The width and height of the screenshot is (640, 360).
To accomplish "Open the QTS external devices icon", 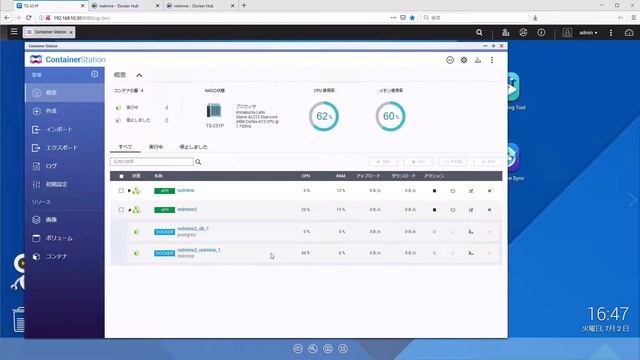I will [523, 32].
